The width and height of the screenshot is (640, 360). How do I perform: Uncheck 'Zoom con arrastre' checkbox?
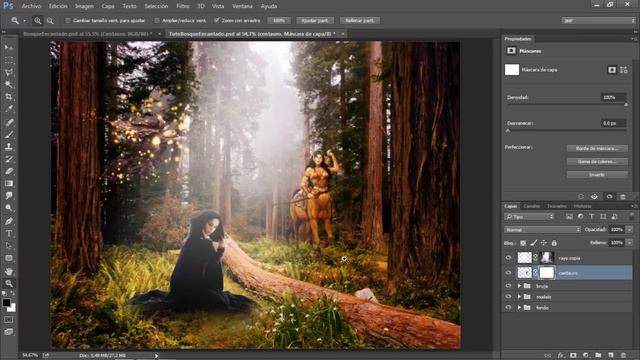(x=217, y=20)
